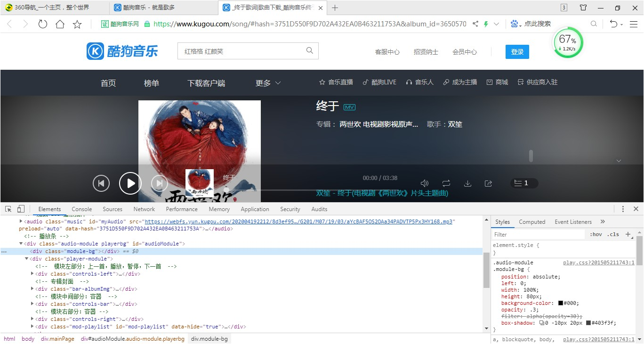Viewport: 644px width, 344px height.
Task: Click the browser forward arrow
Action: [x=25, y=24]
